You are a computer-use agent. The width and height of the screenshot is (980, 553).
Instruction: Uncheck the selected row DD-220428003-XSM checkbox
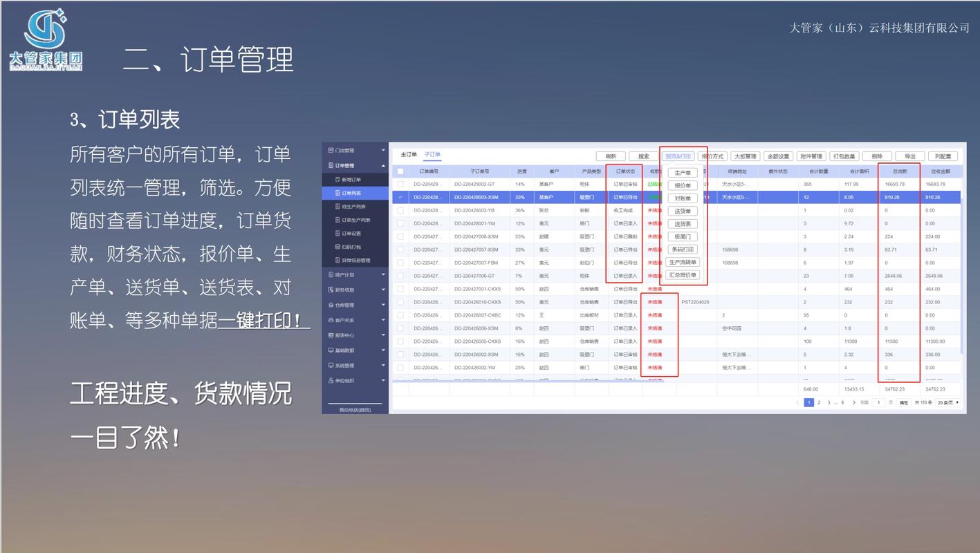click(x=400, y=198)
